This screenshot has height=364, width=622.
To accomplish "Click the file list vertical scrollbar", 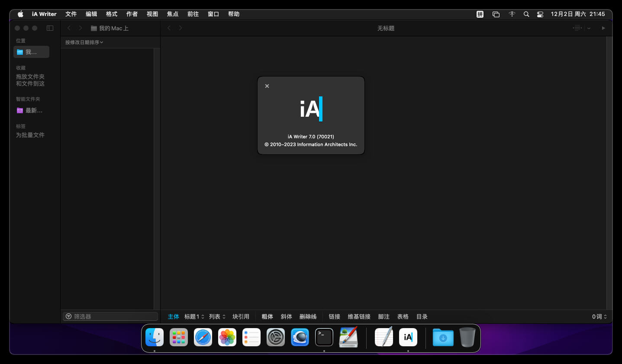I will (157, 179).
